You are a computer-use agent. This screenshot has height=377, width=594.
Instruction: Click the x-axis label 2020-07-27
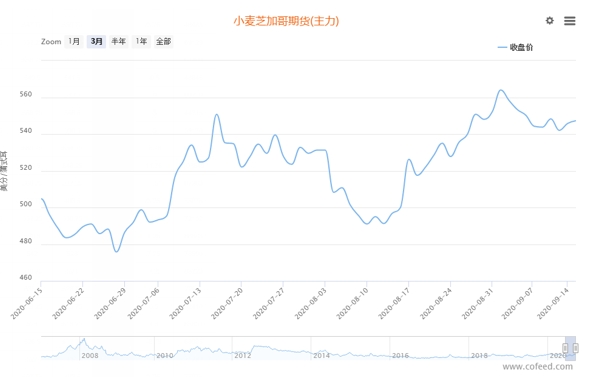click(x=268, y=303)
